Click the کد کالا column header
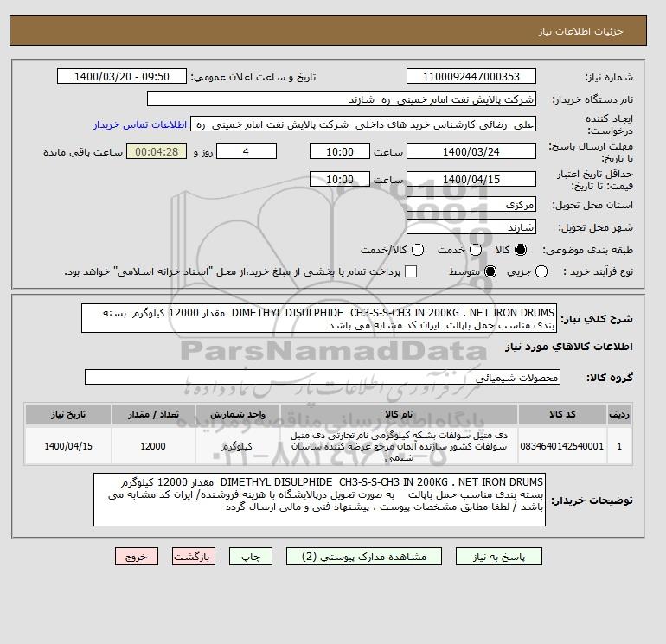 click(x=562, y=414)
